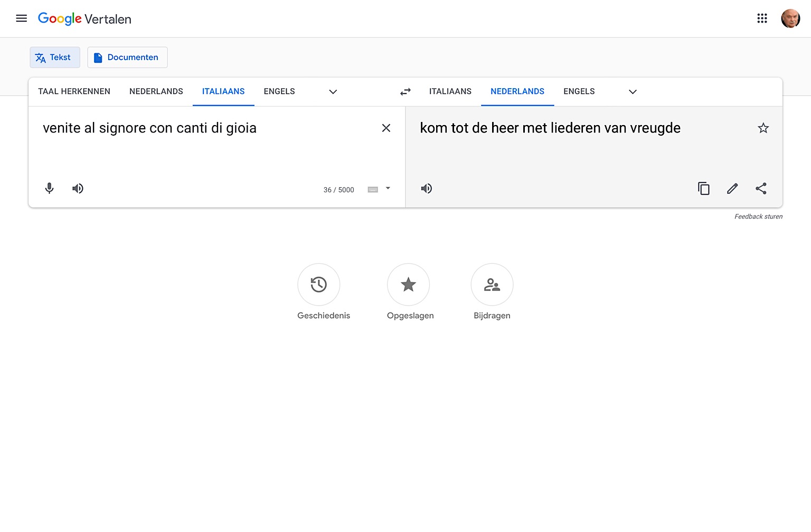The image size is (811, 532).
Task: Expand more source languages
Action: point(333,92)
